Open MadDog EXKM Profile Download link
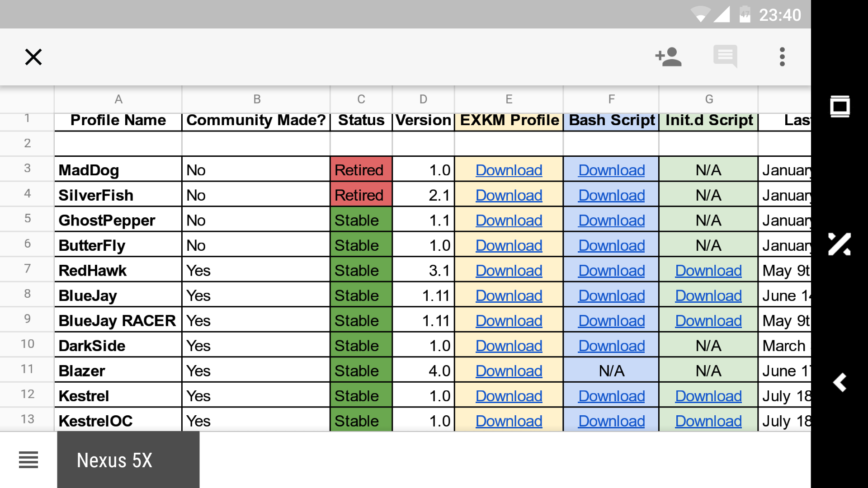This screenshot has width=868, height=488. tap(509, 170)
